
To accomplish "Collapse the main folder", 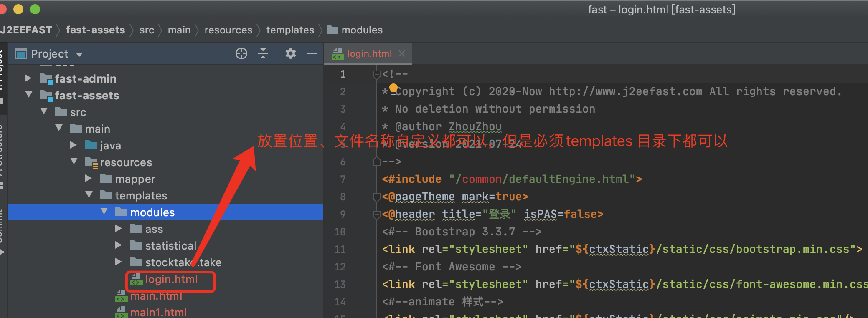I will point(59,128).
